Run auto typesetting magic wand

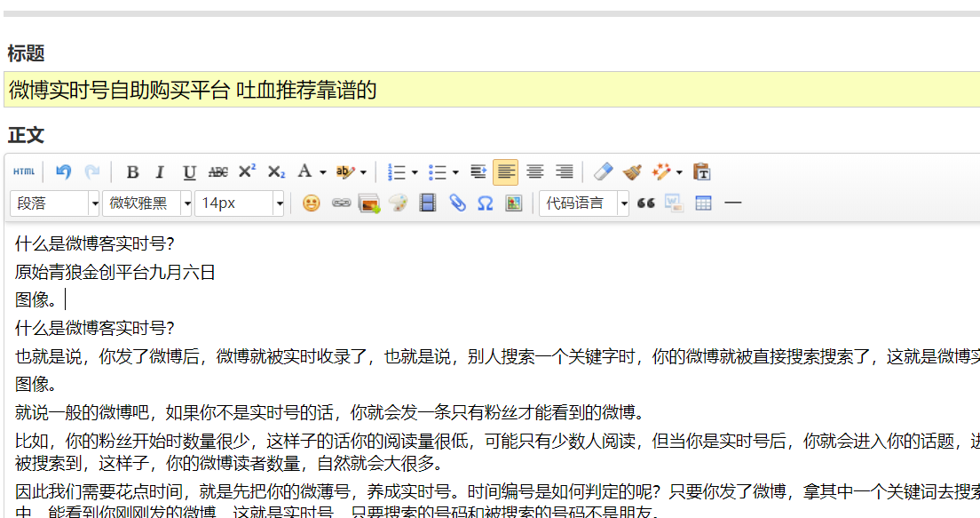(x=661, y=171)
